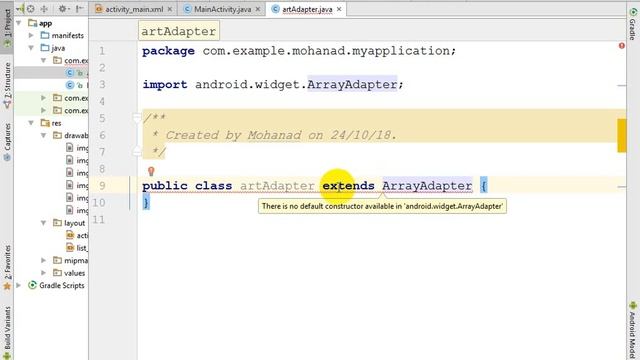Click the red light bulb quick-fix icon
The height and width of the screenshot is (360, 640).
[151, 171]
